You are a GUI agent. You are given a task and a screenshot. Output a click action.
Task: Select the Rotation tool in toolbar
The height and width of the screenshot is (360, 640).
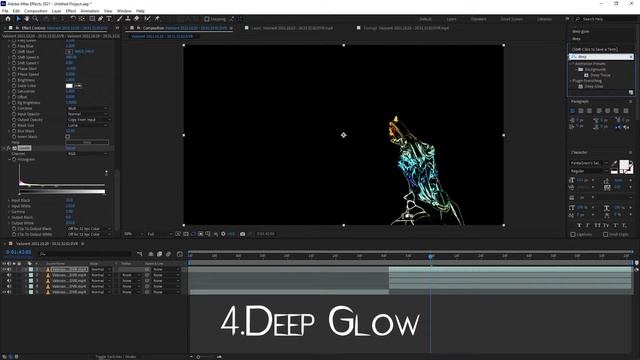73,19
